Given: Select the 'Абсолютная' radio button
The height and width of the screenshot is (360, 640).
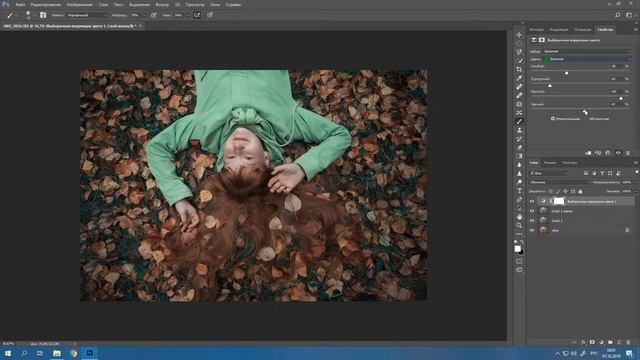Looking at the screenshot, I should click(x=587, y=119).
